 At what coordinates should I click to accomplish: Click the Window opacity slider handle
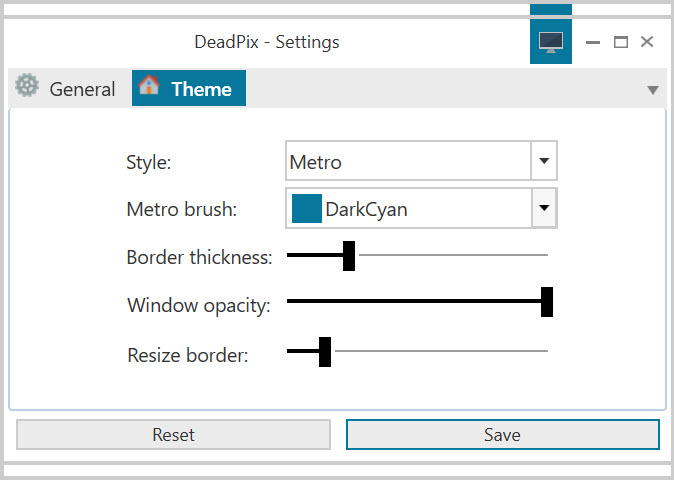coord(547,302)
